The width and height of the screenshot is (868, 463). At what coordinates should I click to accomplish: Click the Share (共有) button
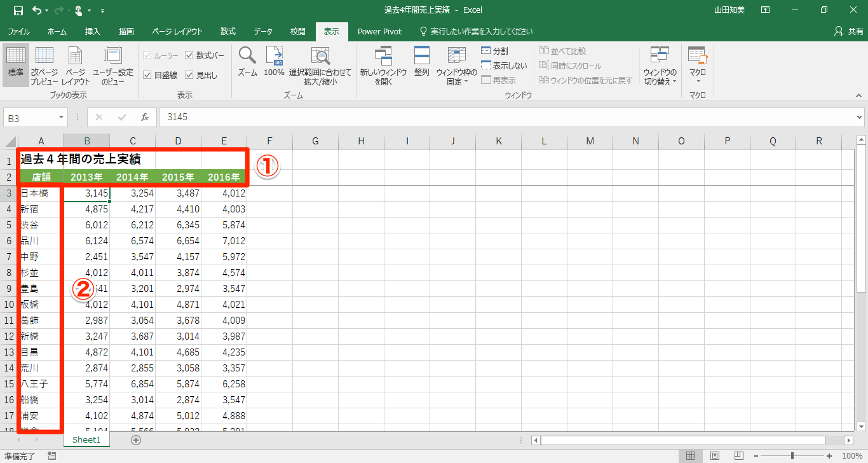pos(849,31)
